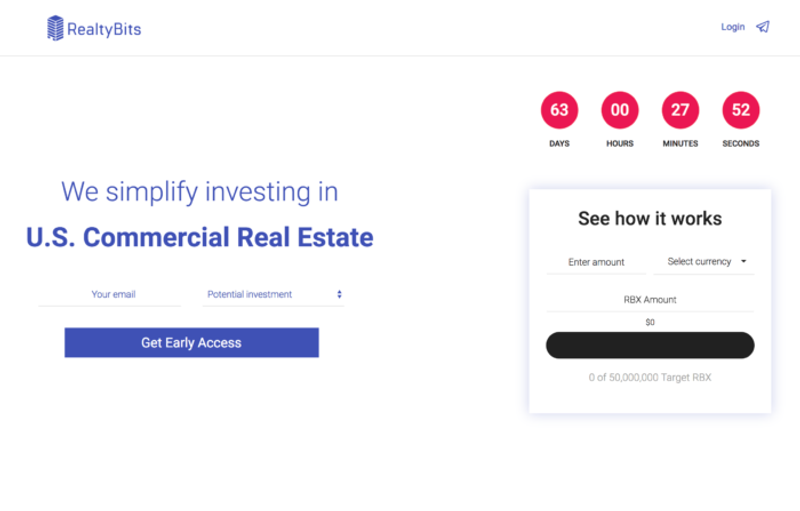Click the 52 seconds countdown circle
800x511 pixels.
click(741, 110)
